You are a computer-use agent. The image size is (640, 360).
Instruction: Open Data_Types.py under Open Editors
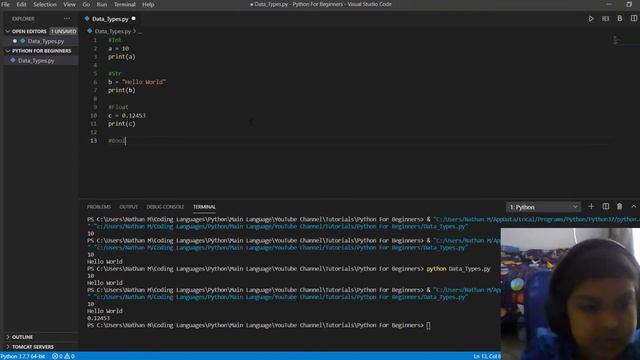point(45,41)
